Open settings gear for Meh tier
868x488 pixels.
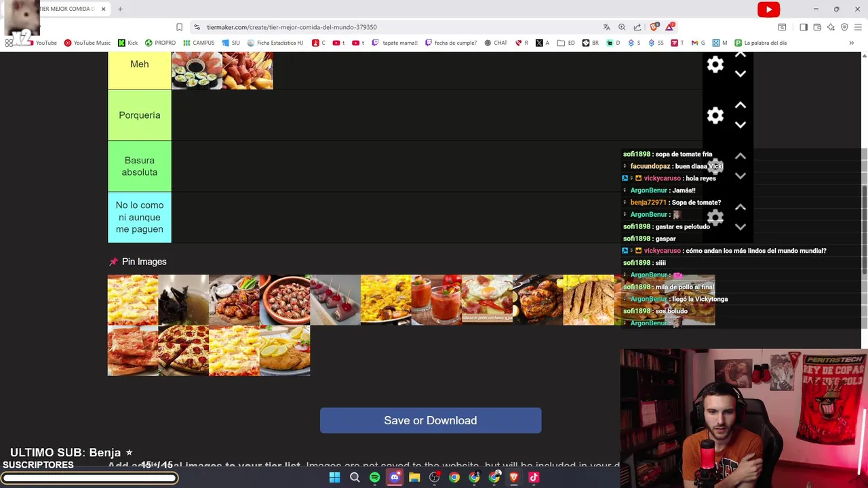click(715, 64)
